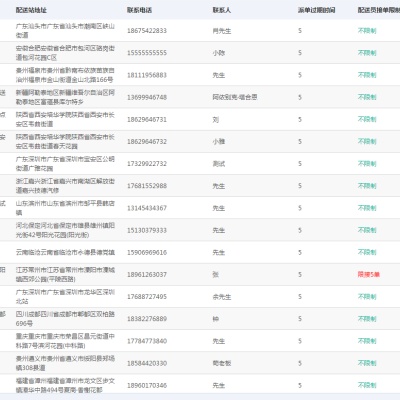Select phone number 18961263037

[x=147, y=275]
